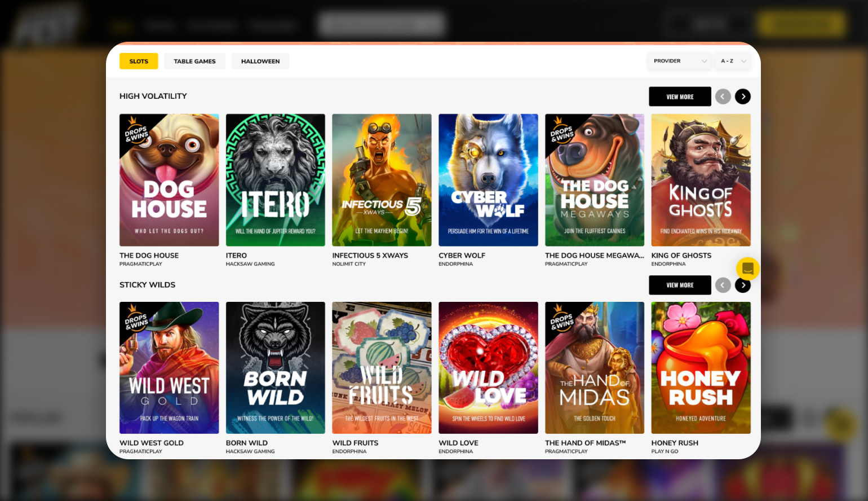
Task: Select the Slots category tab
Action: click(x=139, y=61)
